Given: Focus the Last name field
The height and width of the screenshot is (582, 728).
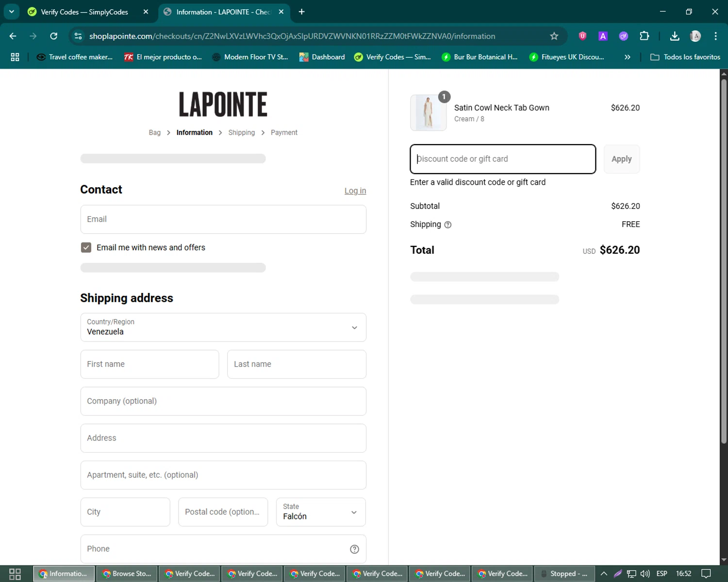Looking at the screenshot, I should 297,364.
